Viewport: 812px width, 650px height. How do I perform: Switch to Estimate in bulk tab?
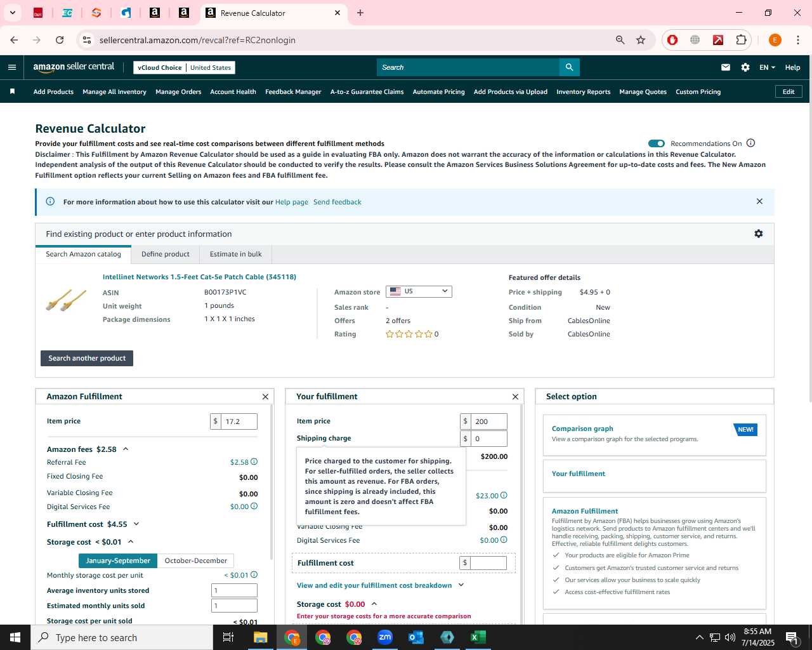(x=235, y=254)
